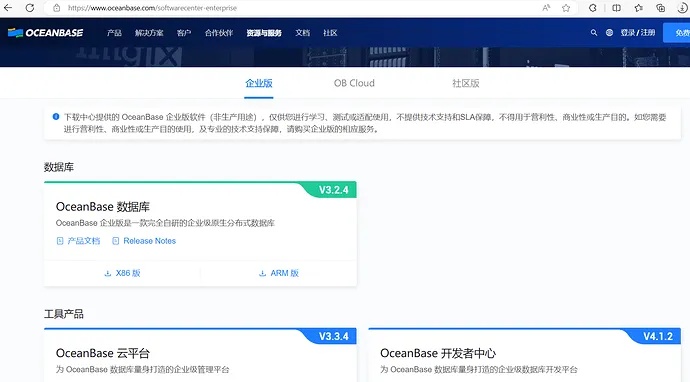The image size is (690, 382).
Task: Click OceanBase 云平台 card title
Action: pyautogui.click(x=103, y=353)
